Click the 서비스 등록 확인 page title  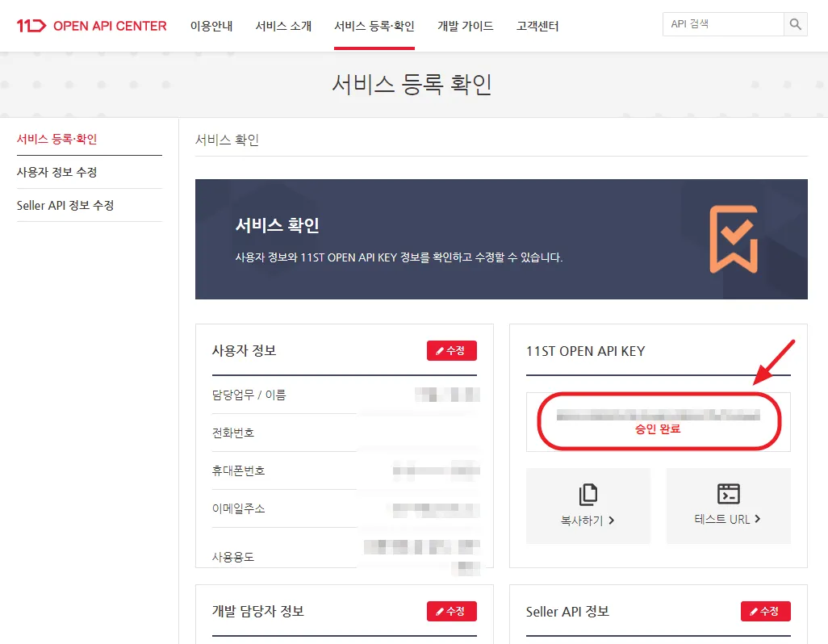[412, 85]
